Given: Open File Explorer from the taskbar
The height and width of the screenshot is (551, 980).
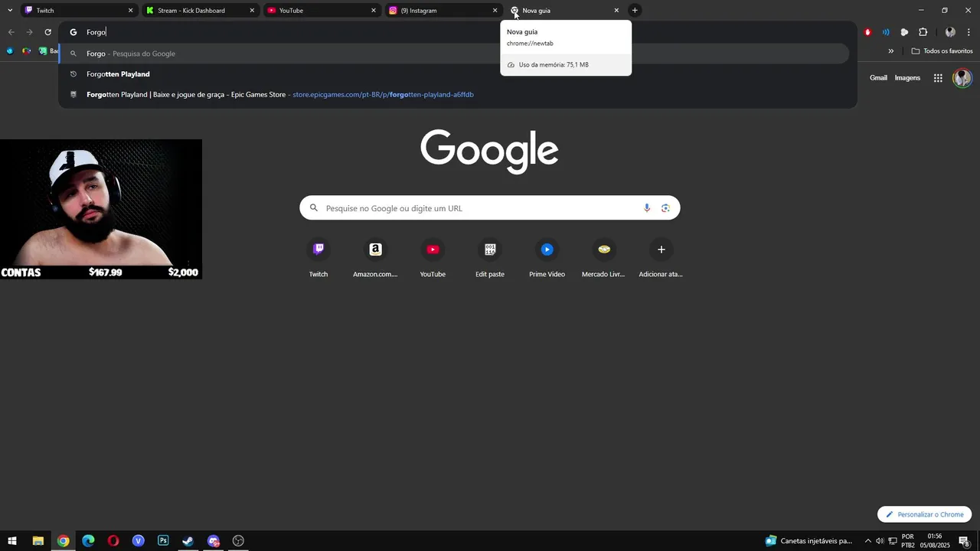Looking at the screenshot, I should pos(38,541).
